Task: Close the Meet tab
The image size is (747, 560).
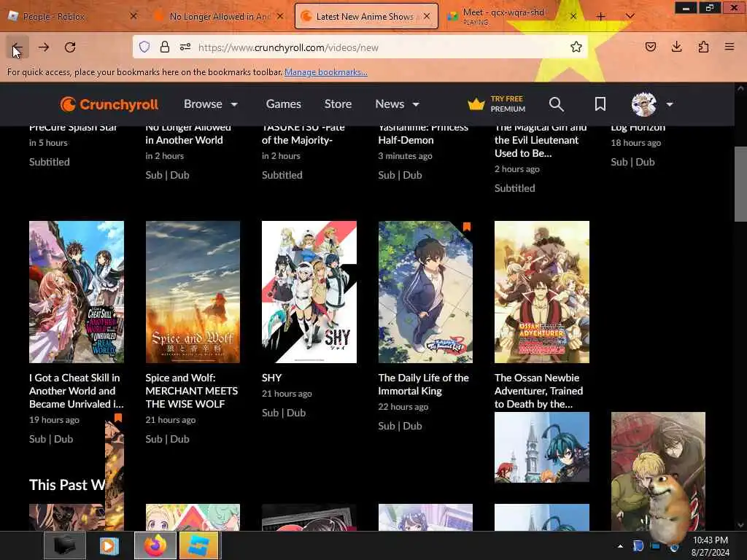Action: 573,16
